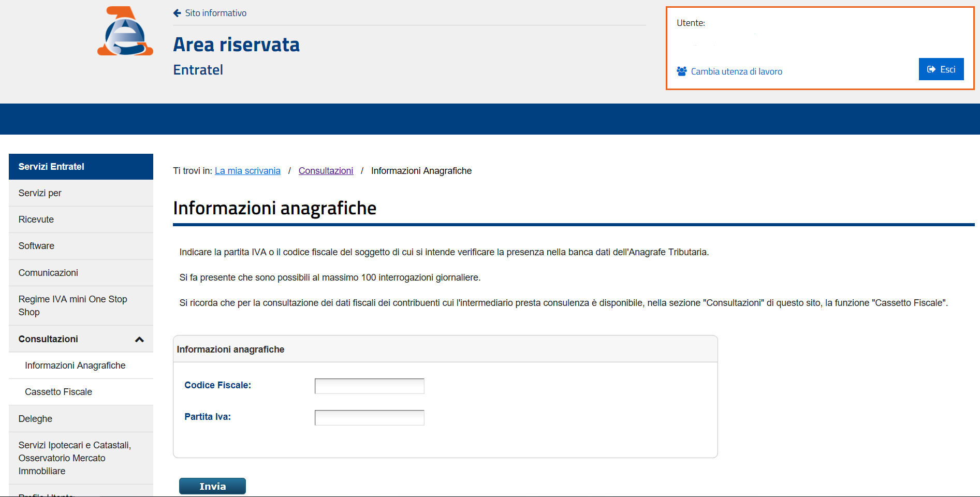Focus the Partita Iva input field
Viewport: 980px width, 497px height.
pos(369,418)
